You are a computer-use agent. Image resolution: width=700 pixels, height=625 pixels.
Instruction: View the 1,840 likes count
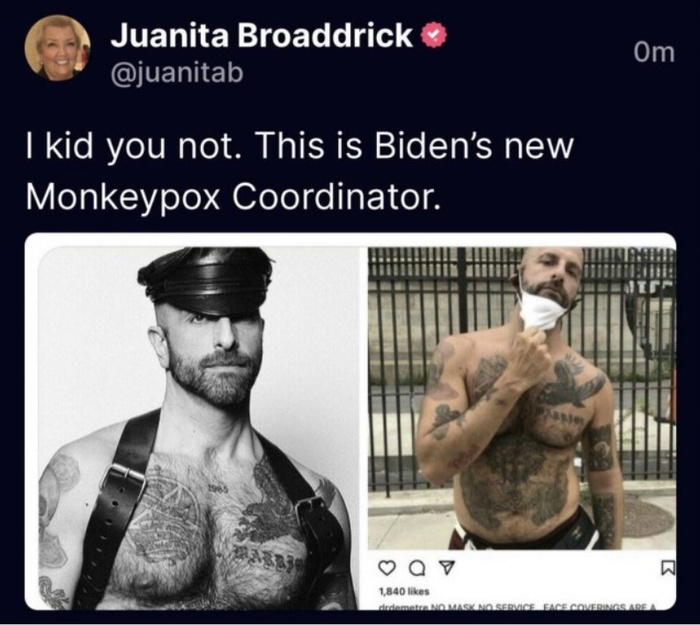click(404, 592)
